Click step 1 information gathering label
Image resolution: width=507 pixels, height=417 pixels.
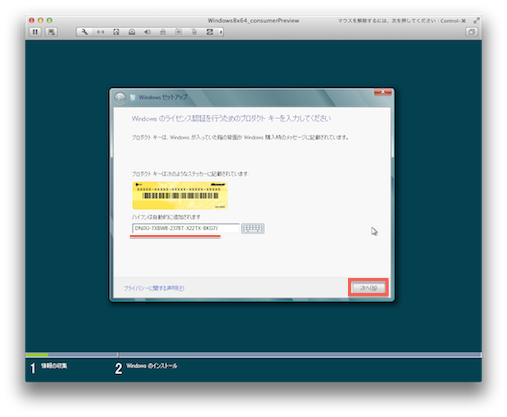click(x=54, y=366)
